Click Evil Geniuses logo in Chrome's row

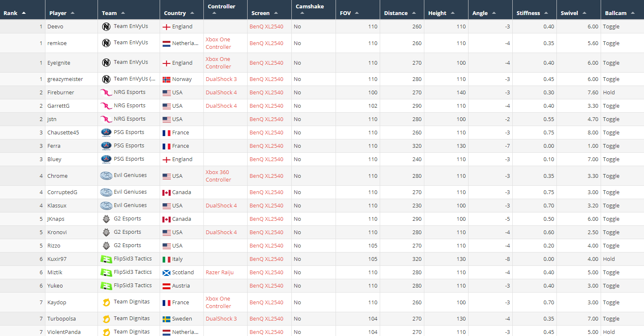point(106,176)
